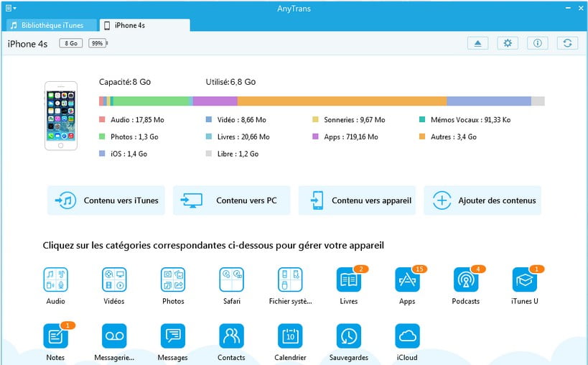Open the Safari category
The height and width of the screenshot is (365, 588).
pyautogui.click(x=231, y=279)
